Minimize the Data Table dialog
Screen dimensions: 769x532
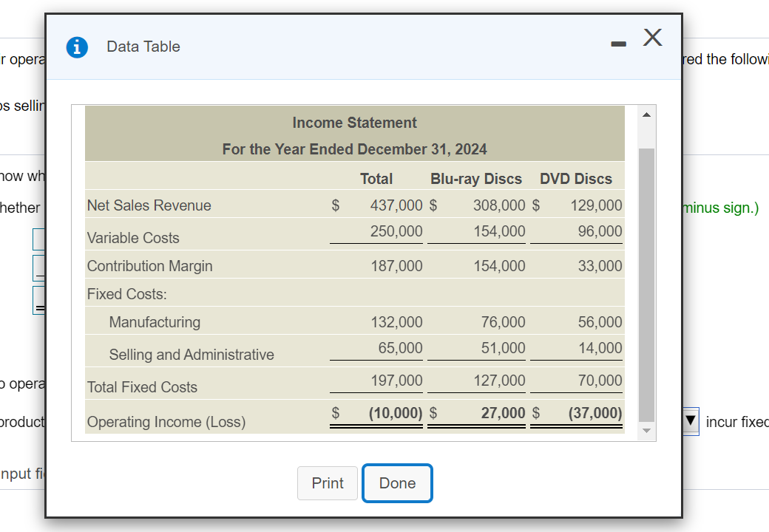(x=617, y=43)
